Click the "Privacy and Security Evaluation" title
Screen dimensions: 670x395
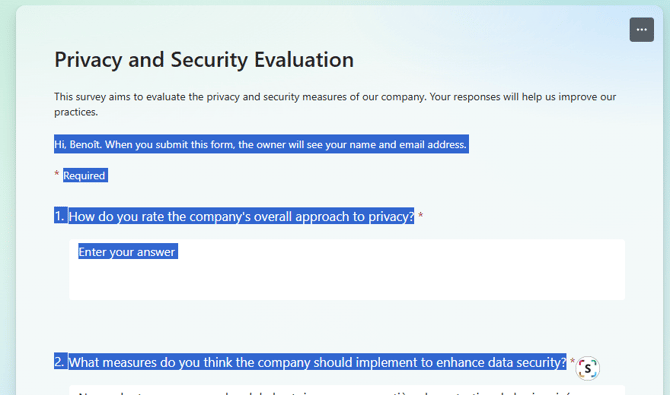tap(204, 59)
